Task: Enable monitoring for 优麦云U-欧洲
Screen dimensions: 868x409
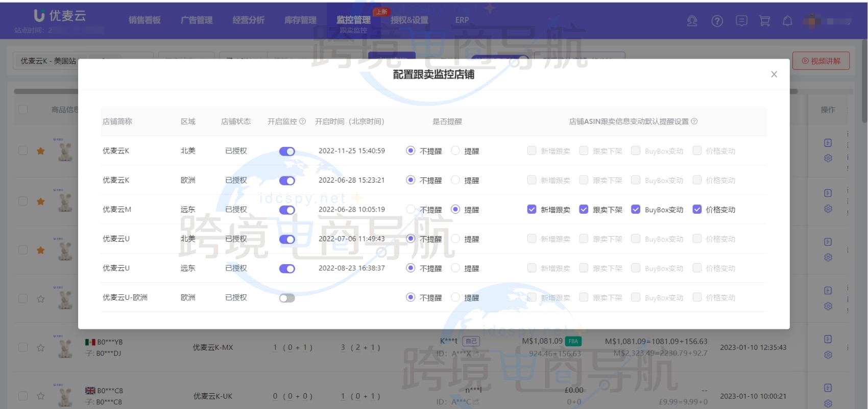Action: point(287,298)
